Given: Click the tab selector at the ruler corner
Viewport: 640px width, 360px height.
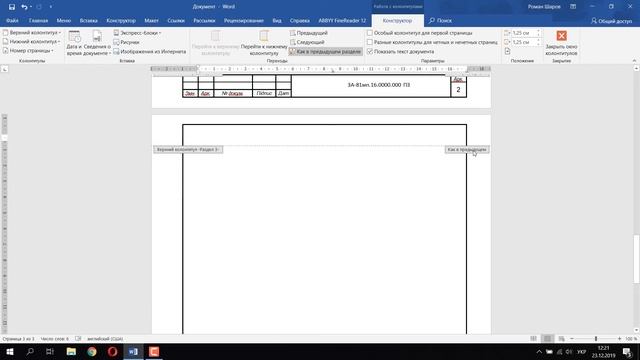Looking at the screenshot, I should [4, 69].
